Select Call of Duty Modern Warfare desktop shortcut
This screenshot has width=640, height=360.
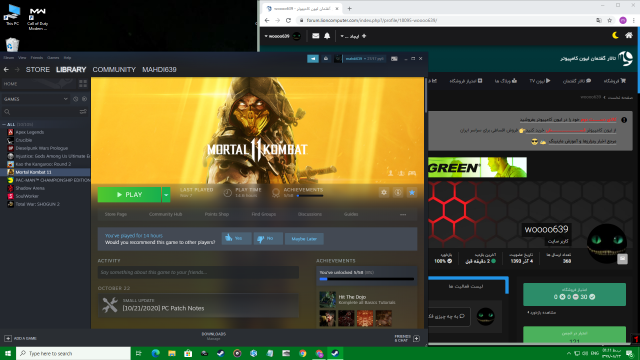pyautogui.click(x=37, y=18)
